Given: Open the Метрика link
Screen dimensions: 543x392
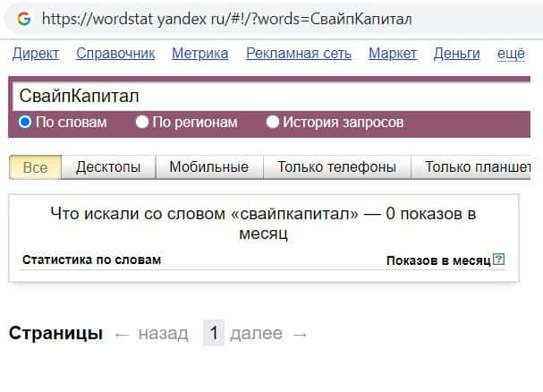Looking at the screenshot, I should point(200,54).
